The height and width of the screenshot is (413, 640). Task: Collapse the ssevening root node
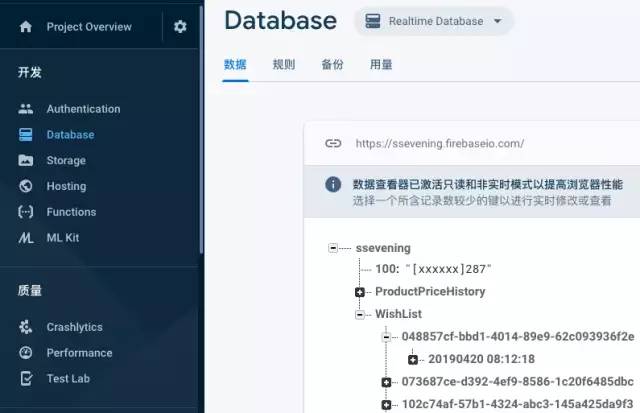(333, 248)
